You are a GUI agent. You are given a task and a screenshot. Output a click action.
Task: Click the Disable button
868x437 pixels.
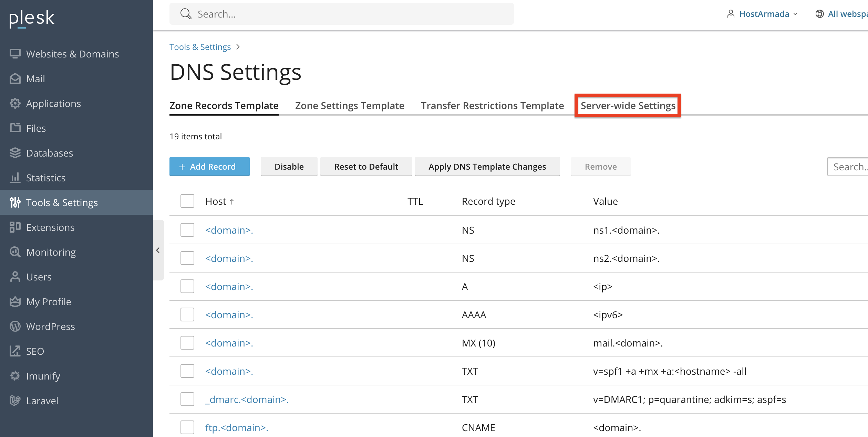point(289,167)
